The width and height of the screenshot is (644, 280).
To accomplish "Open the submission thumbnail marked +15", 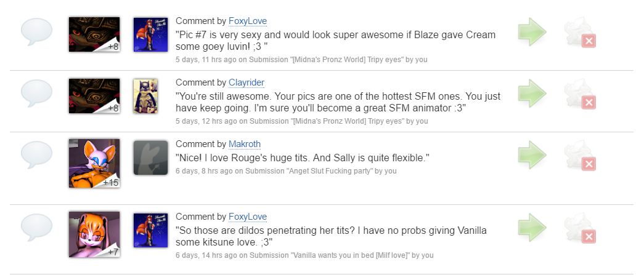I will (x=94, y=163).
